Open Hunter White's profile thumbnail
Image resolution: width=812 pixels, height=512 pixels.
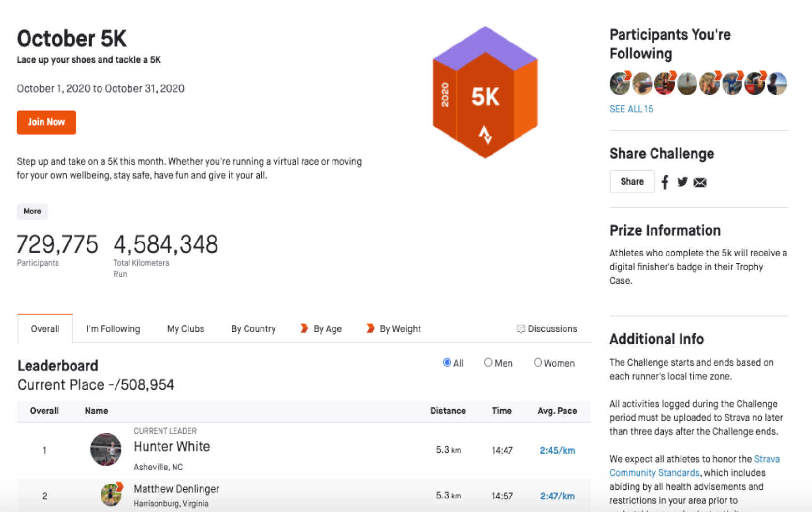coord(106,449)
